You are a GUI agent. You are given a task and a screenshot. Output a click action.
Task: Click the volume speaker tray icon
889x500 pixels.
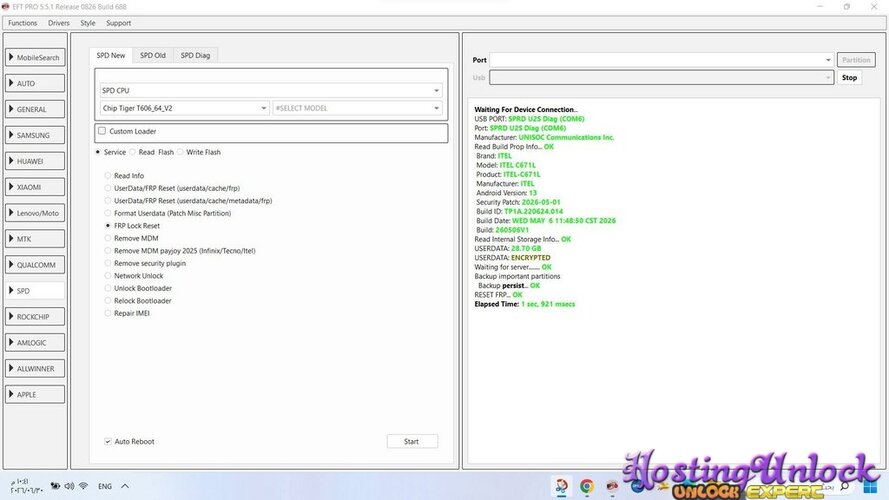coord(69,486)
